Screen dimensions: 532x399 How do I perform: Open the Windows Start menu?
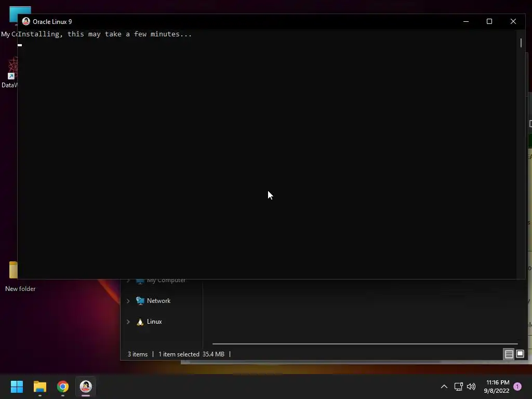[x=17, y=387]
